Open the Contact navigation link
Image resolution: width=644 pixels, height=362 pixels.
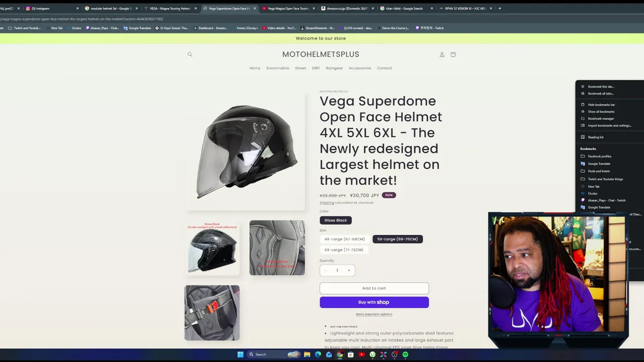point(384,68)
